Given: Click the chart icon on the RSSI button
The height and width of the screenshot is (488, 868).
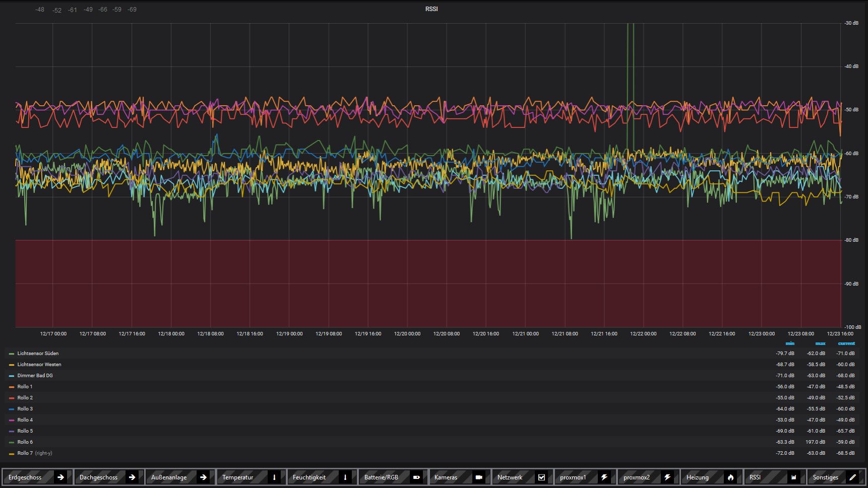Looking at the screenshot, I should (x=793, y=477).
